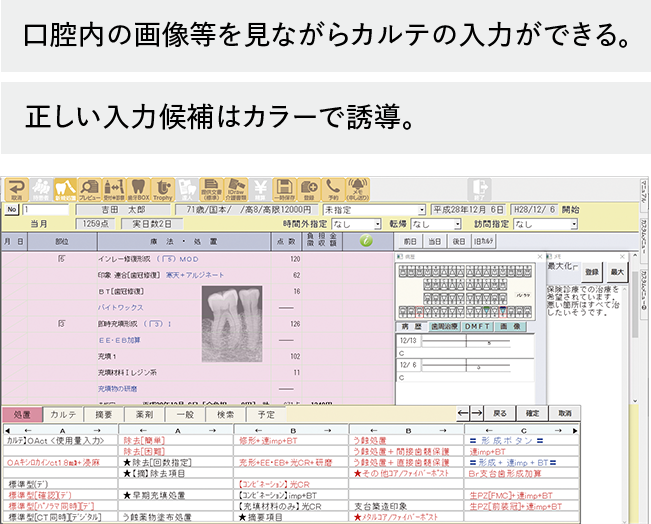Click the exit door icon in toolbar
651x524 pixels.
pyautogui.click(x=481, y=189)
